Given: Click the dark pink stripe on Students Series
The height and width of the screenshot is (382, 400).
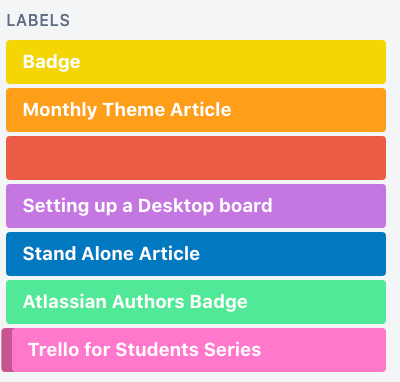Looking at the screenshot, I should (x=7, y=350).
